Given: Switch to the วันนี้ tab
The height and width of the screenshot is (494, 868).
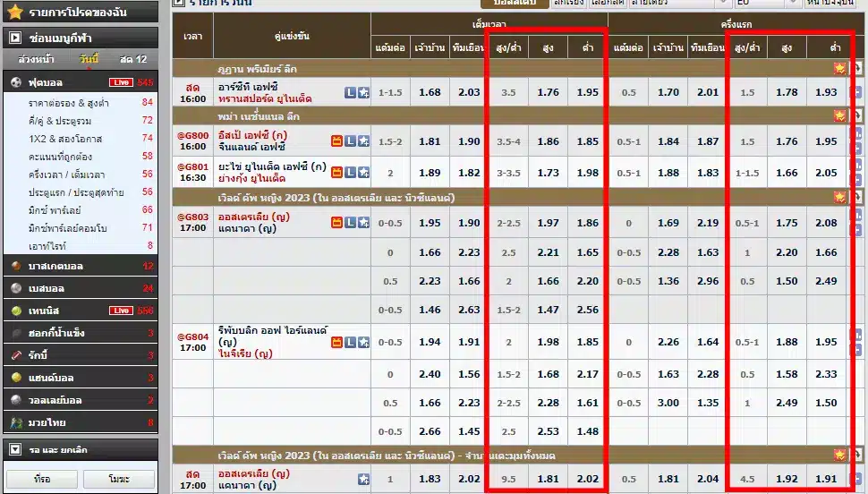Looking at the screenshot, I should [89, 59].
